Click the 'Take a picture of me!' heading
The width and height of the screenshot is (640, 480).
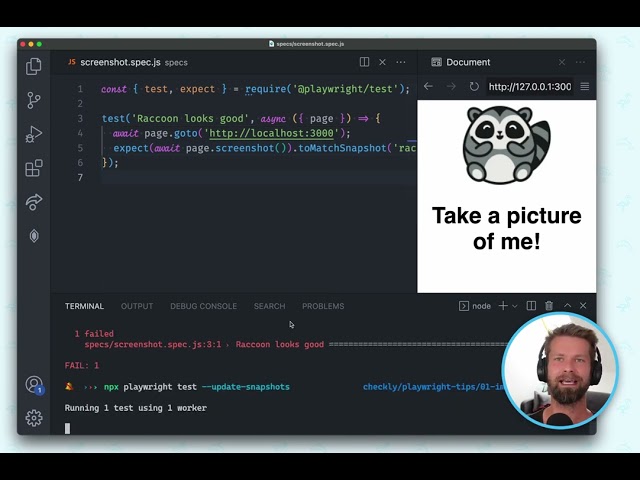pyautogui.click(x=507, y=228)
